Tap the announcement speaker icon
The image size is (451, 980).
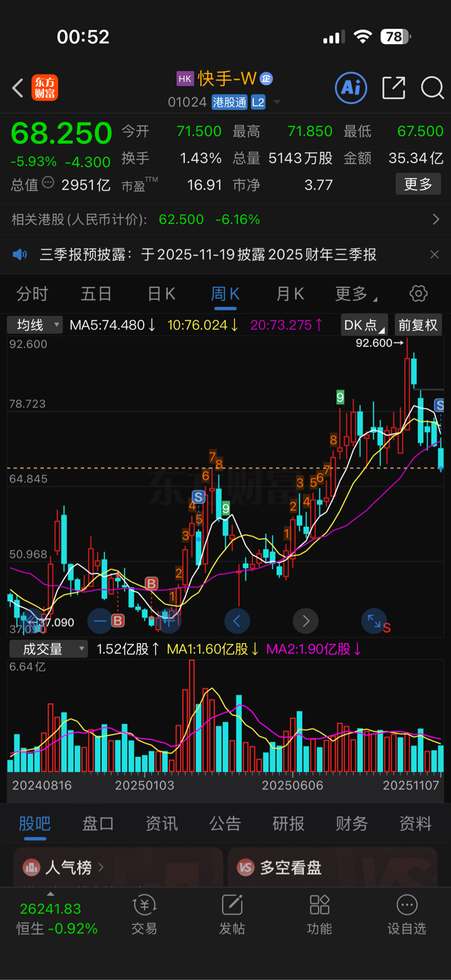(20, 255)
